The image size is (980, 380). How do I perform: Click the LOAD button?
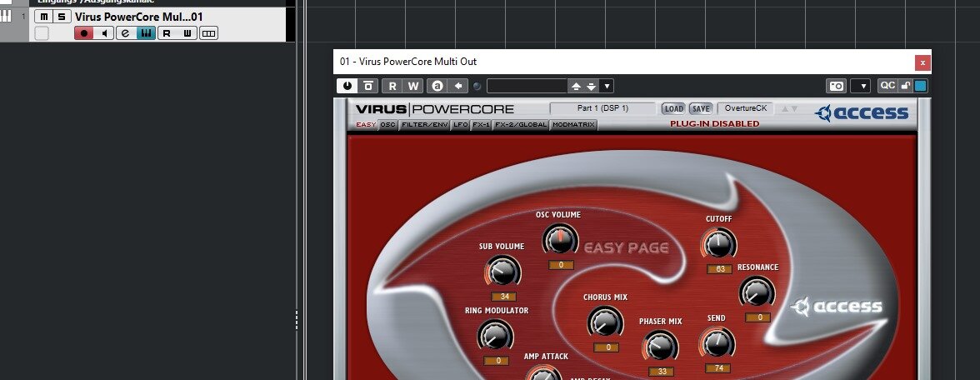[673, 108]
